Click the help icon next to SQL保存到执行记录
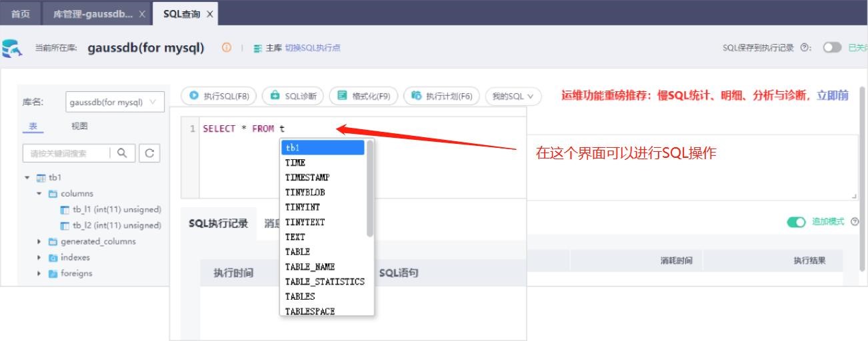868x341 pixels. point(806,48)
